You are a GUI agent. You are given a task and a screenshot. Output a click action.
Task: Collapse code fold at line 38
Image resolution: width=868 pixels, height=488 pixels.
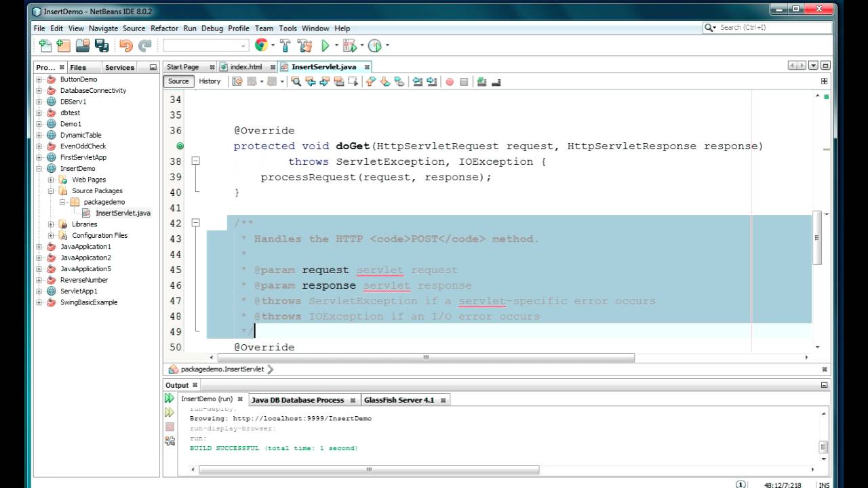195,161
